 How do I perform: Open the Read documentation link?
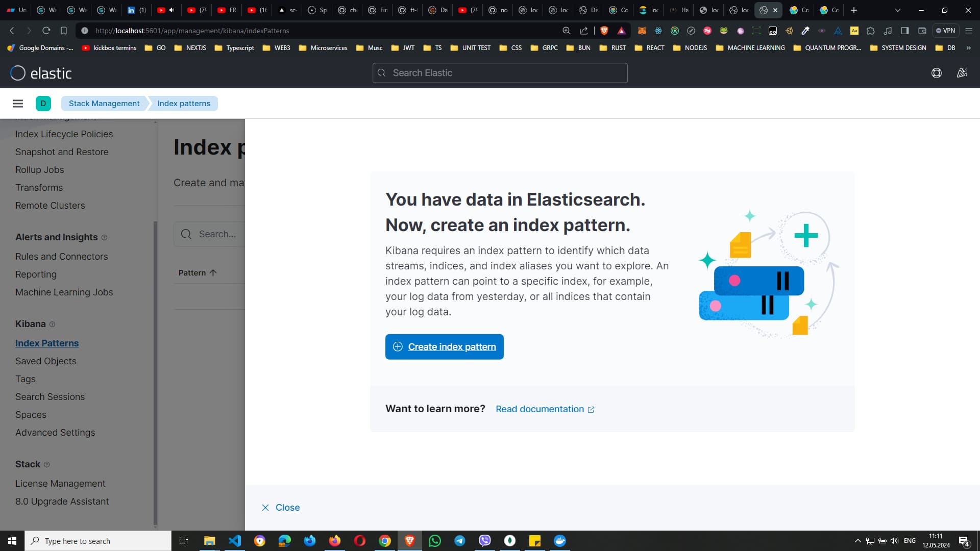[540, 409]
